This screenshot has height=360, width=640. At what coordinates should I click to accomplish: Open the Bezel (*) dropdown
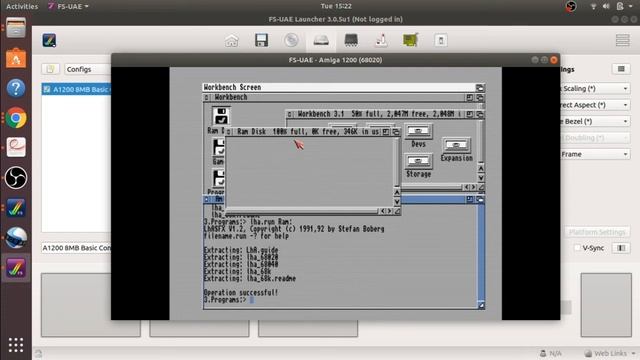click(596, 121)
